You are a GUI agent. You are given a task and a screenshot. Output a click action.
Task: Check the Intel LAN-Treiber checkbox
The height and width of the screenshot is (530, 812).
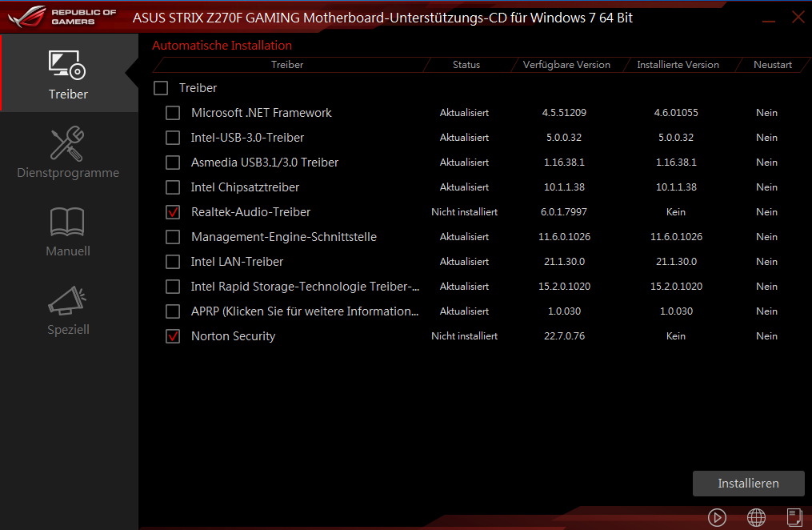click(x=173, y=262)
